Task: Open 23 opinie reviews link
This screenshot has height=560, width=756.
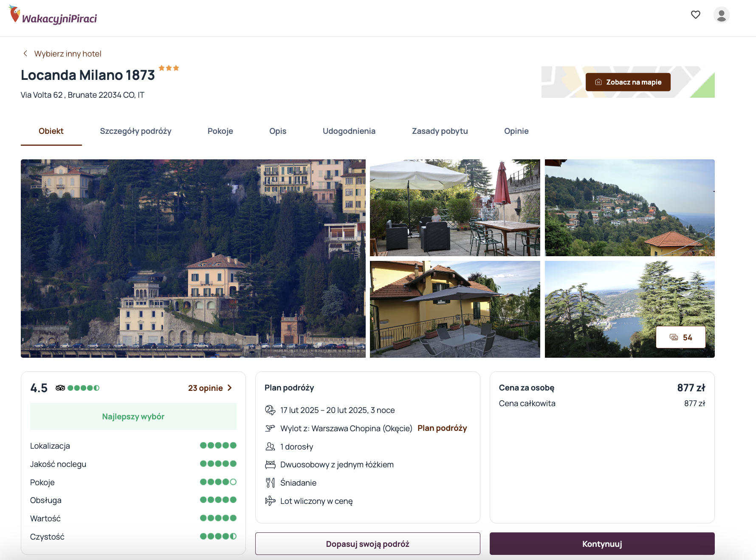Action: click(x=206, y=388)
